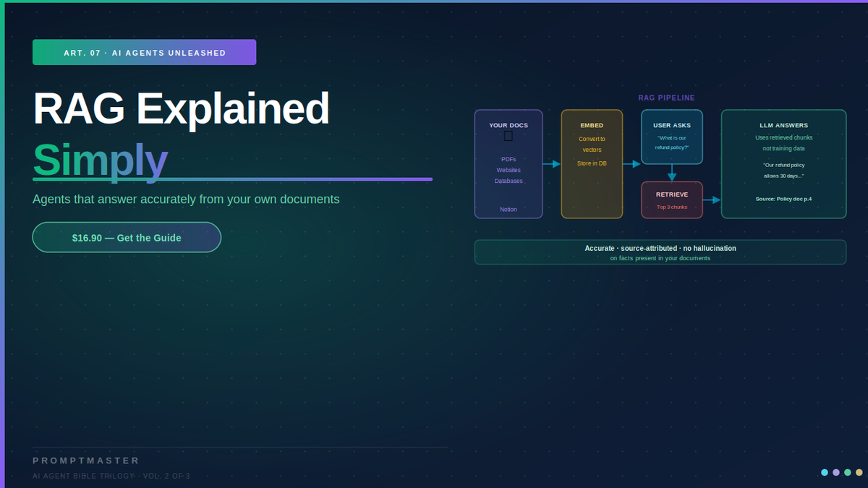This screenshot has height=488, width=868.
Task: Click "Databases" in the Your Docs box
Action: point(509,181)
